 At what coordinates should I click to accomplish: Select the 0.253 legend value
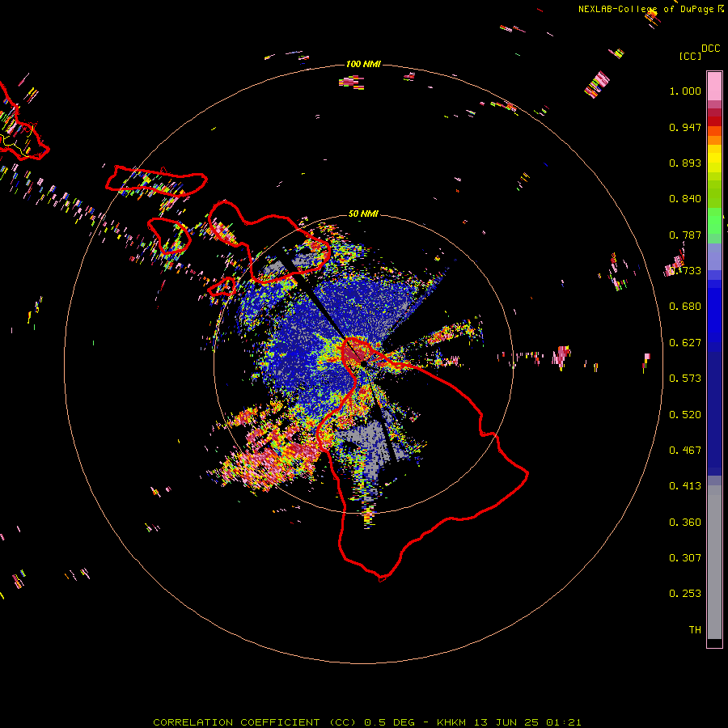click(x=685, y=594)
